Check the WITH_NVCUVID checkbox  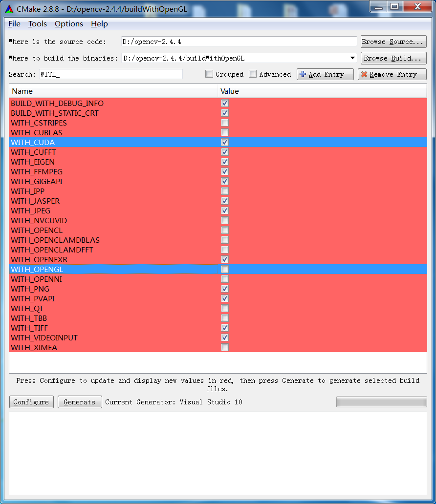[225, 221]
